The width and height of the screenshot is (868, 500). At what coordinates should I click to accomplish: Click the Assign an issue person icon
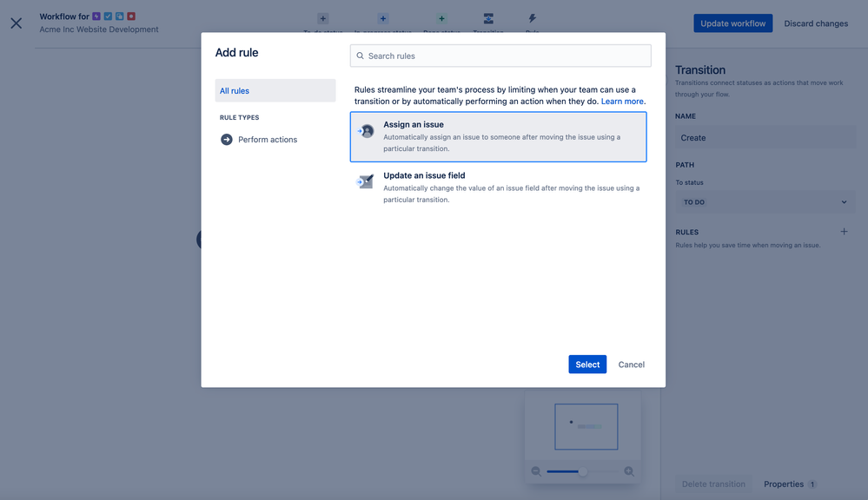[x=366, y=131]
